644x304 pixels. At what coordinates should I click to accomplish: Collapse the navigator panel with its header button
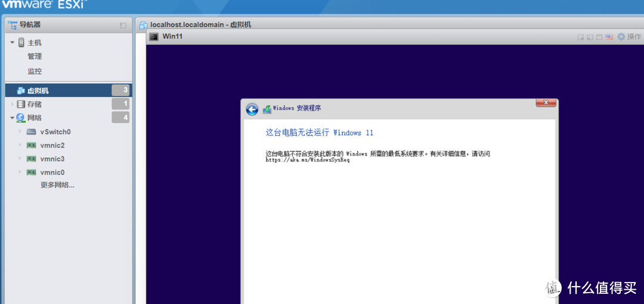pos(123,26)
